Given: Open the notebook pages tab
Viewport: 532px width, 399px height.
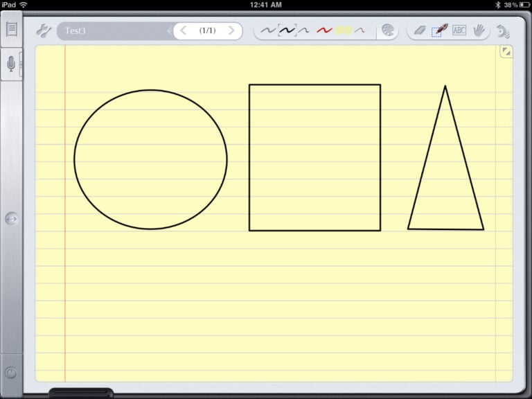Looking at the screenshot, I should (11, 30).
